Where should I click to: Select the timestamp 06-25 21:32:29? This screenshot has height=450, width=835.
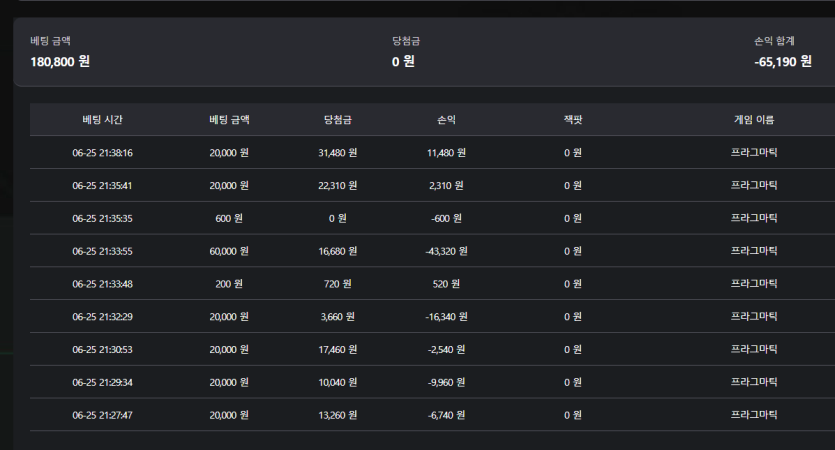pos(102,317)
